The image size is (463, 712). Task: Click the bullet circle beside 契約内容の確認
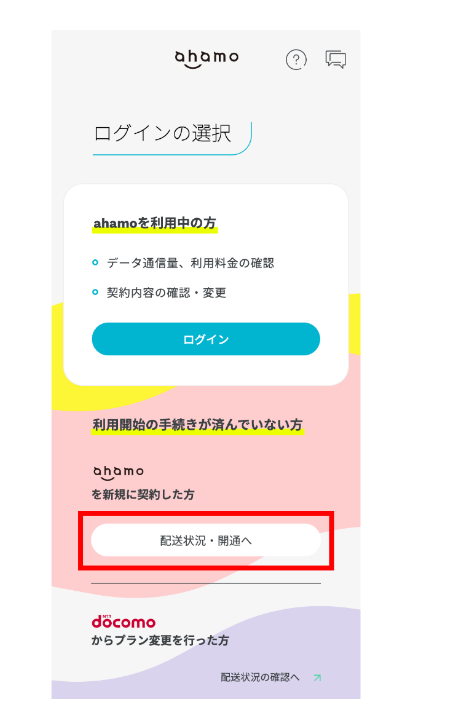[95, 292]
